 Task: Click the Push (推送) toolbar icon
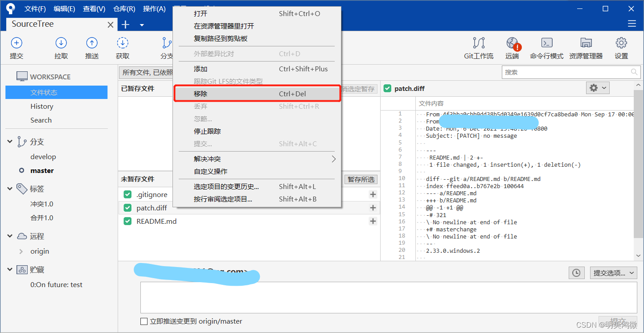[x=92, y=43]
